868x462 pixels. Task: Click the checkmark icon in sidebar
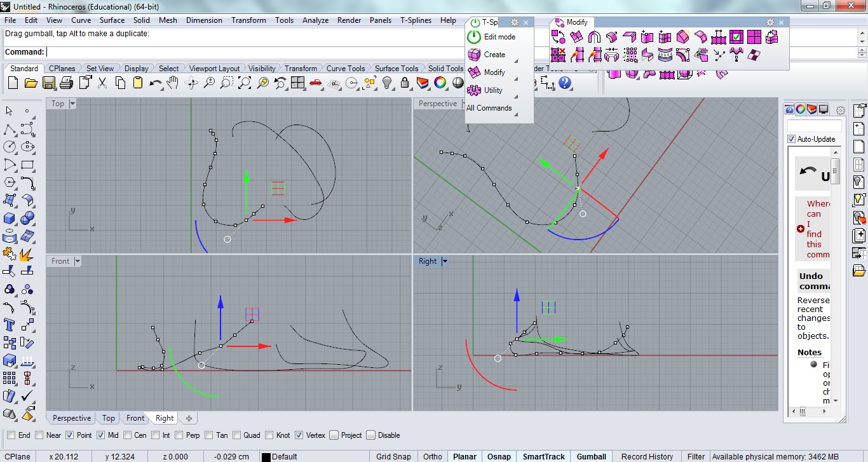point(27,396)
